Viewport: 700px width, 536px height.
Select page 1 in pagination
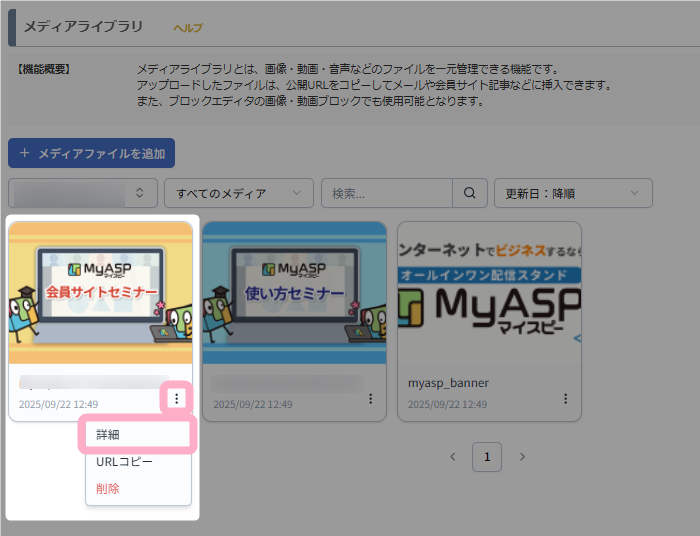click(487, 457)
